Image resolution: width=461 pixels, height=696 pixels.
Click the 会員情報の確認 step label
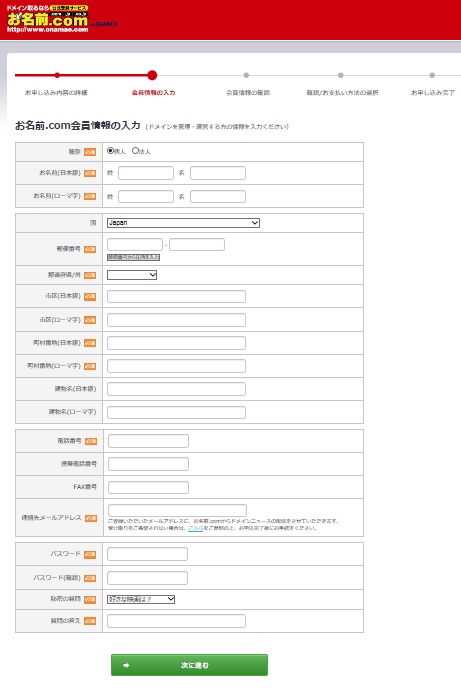[x=248, y=93]
